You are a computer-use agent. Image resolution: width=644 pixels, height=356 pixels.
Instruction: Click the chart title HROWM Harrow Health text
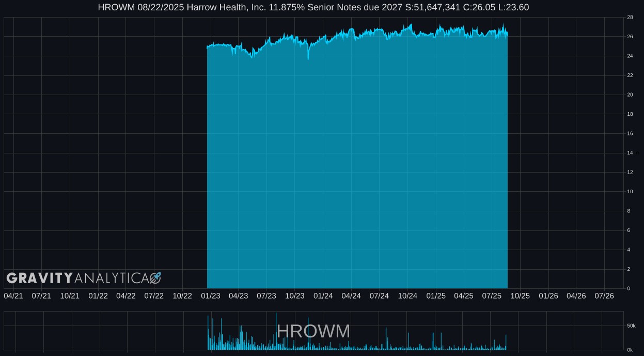313,7
